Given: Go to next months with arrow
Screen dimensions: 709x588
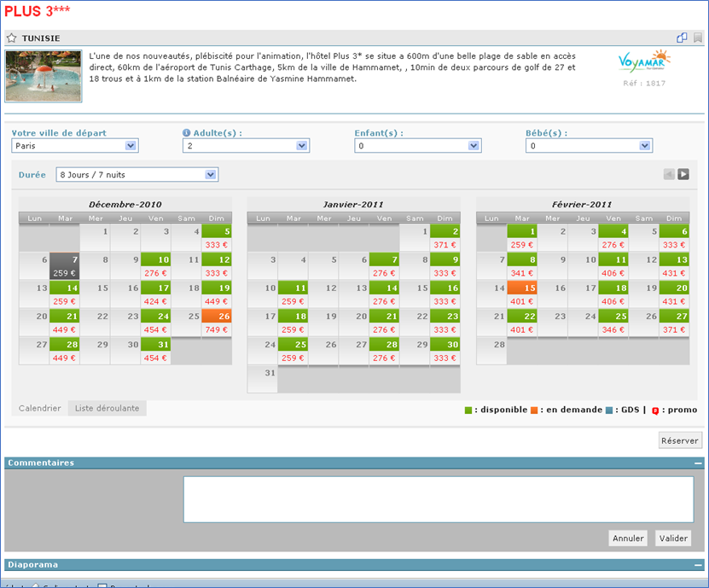Looking at the screenshot, I should click(x=683, y=174).
